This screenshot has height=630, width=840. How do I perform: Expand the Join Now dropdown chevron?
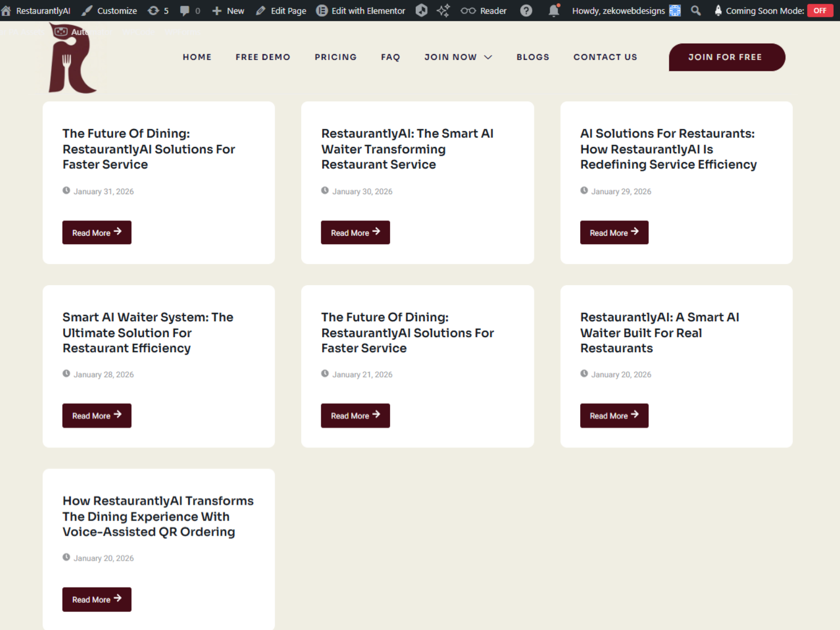pos(488,57)
